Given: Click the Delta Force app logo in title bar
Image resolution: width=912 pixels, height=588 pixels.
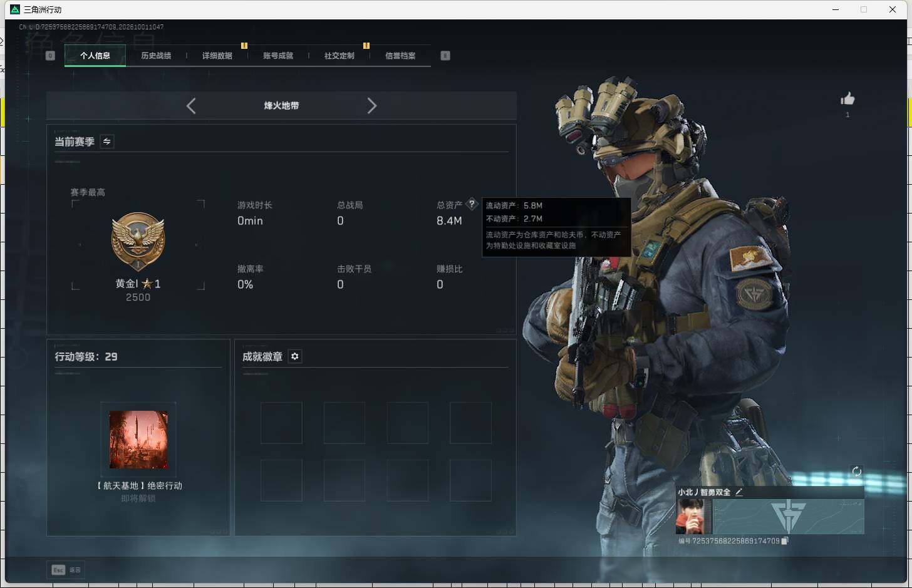Looking at the screenshot, I should (15, 9).
